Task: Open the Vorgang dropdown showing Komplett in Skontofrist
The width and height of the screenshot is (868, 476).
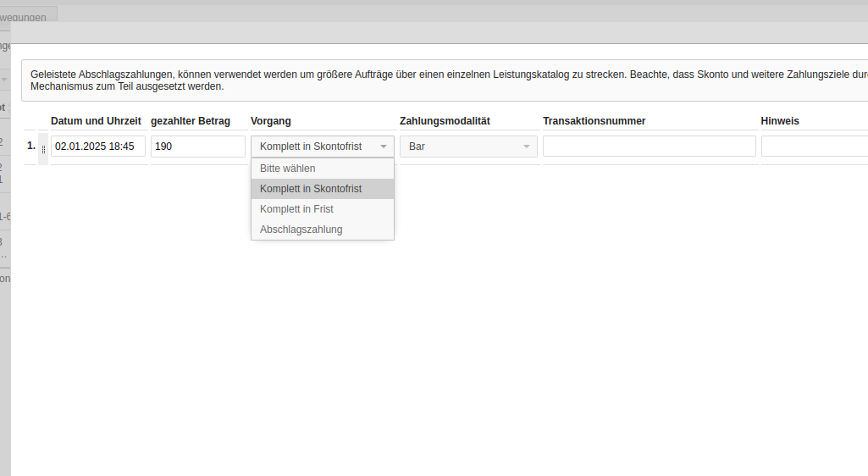Action: 322,147
